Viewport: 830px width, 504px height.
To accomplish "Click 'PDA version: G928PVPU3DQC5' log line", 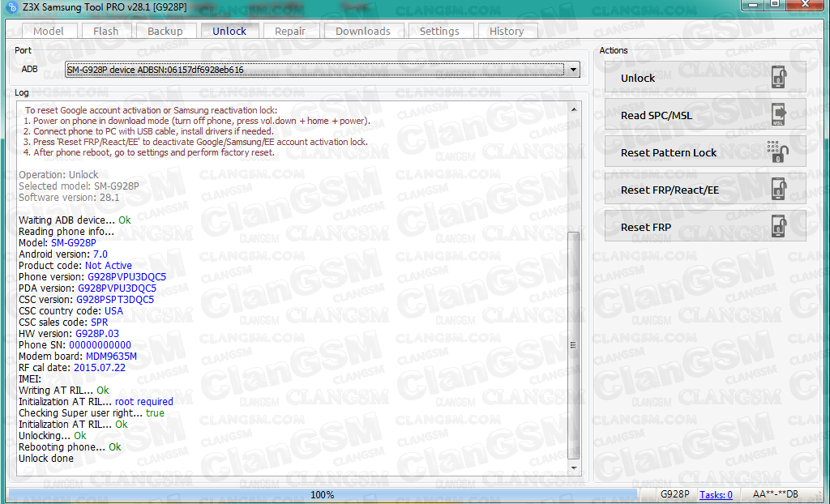I will 88,288.
